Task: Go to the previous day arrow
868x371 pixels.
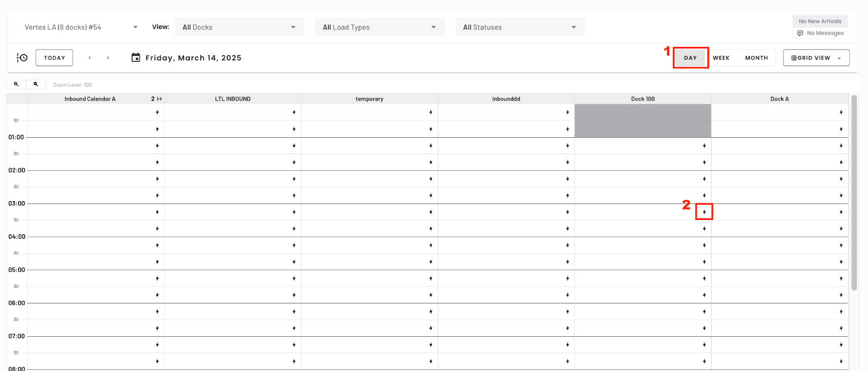Action: tap(90, 57)
